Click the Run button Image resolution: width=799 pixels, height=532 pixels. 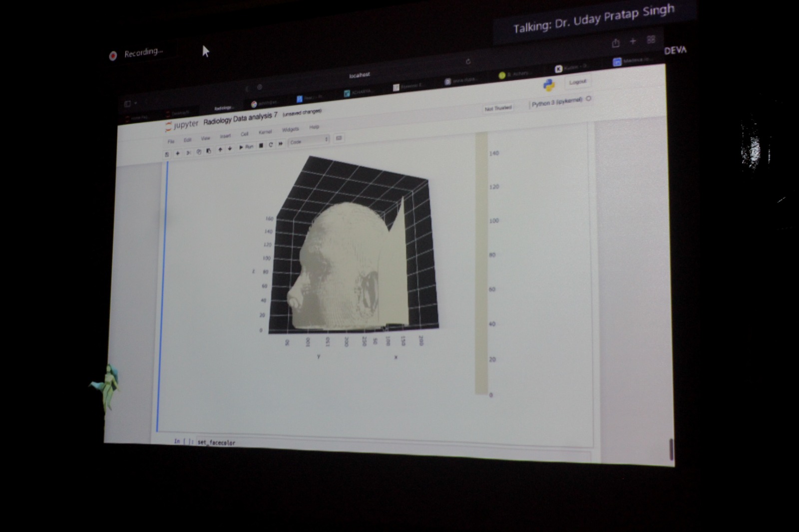246,147
